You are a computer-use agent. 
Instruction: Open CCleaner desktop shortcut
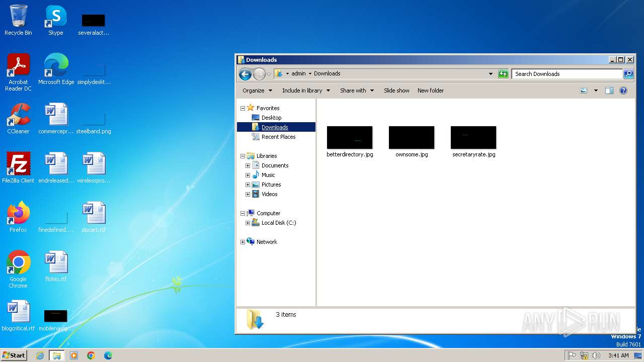[18, 119]
